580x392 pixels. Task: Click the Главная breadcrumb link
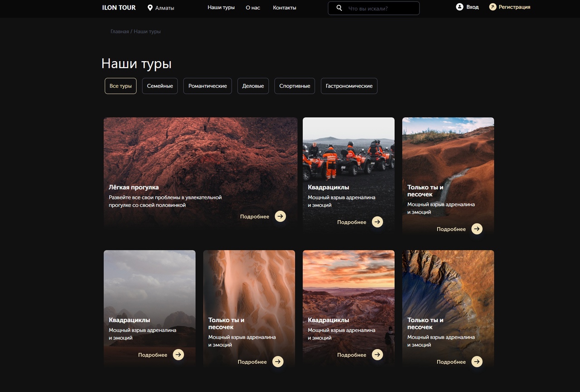(x=120, y=31)
